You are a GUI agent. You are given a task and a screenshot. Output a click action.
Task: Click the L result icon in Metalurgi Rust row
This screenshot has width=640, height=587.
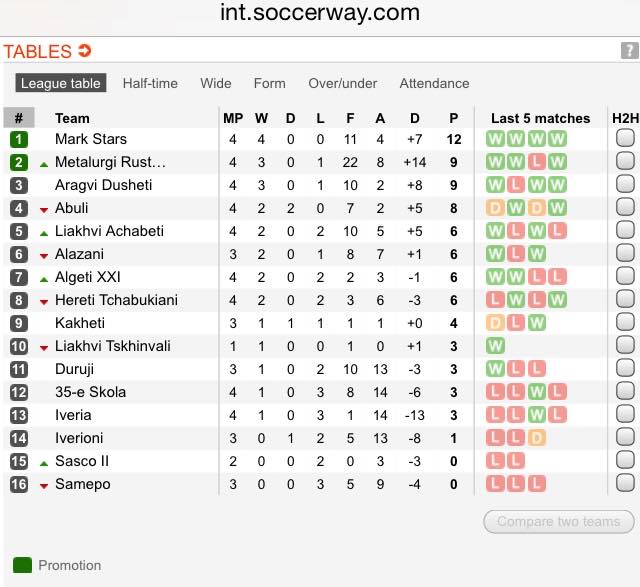(537, 162)
